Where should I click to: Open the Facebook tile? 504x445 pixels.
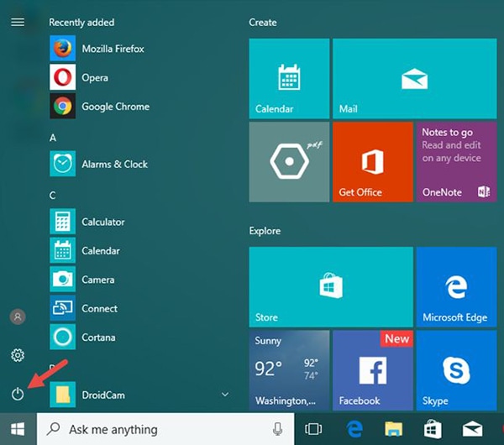(x=373, y=370)
